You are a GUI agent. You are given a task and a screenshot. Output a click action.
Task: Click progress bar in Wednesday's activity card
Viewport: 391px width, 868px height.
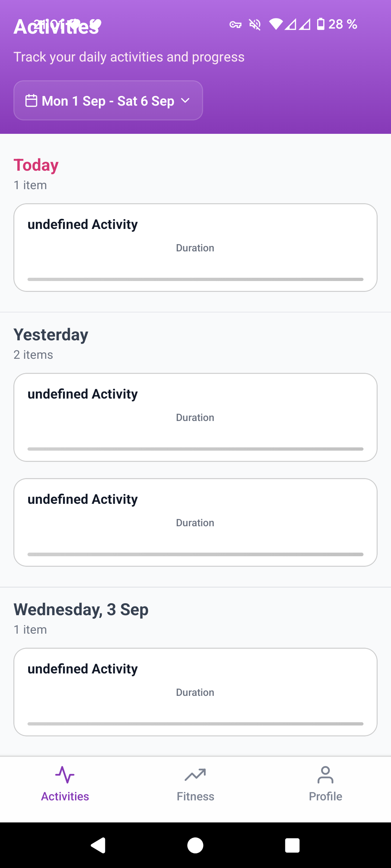pos(195,724)
